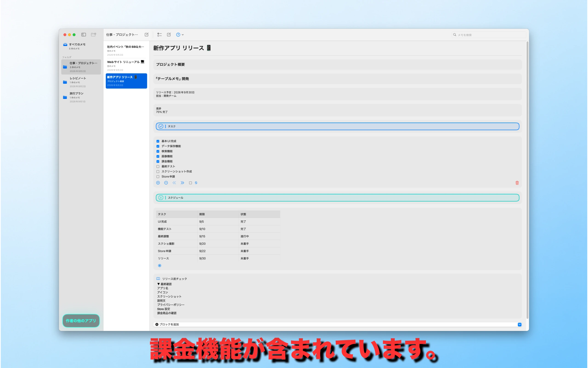Open the blue dropdown arrow beside ブロックを追加
The height and width of the screenshot is (368, 588).
coord(520,325)
